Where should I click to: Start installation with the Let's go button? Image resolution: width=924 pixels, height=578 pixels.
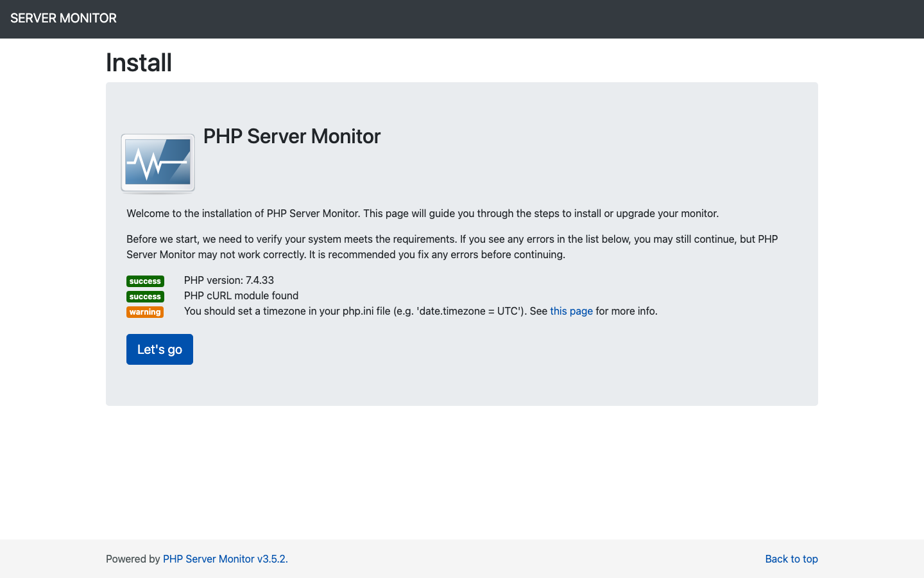point(160,349)
